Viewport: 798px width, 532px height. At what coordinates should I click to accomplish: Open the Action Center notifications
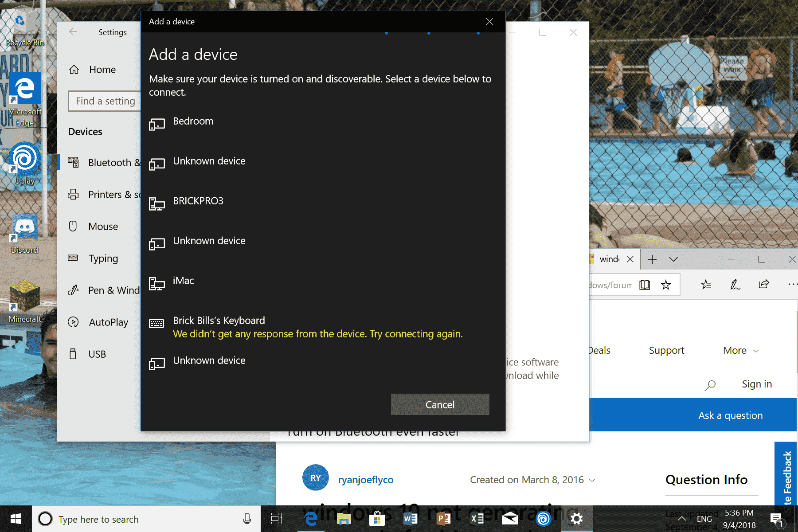coord(777,519)
